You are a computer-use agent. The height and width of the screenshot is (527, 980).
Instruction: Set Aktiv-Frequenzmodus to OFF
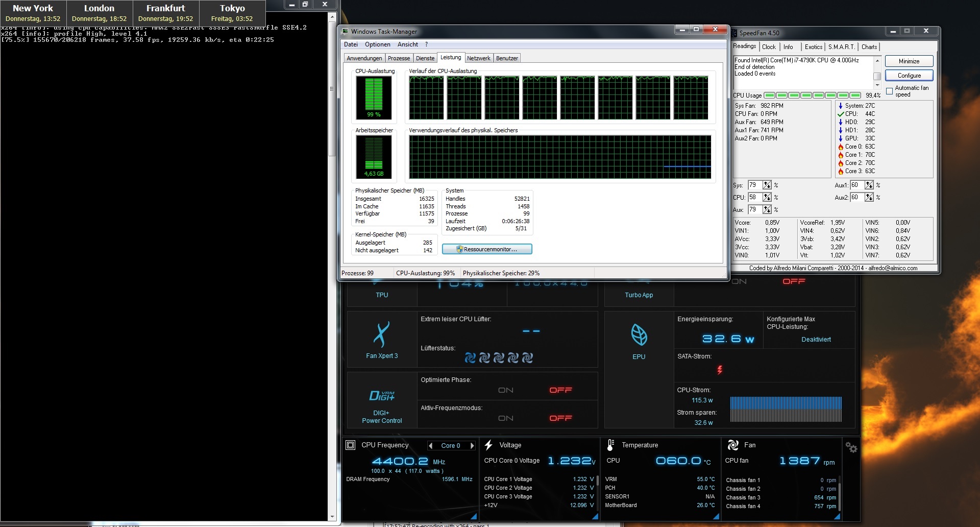tap(560, 418)
